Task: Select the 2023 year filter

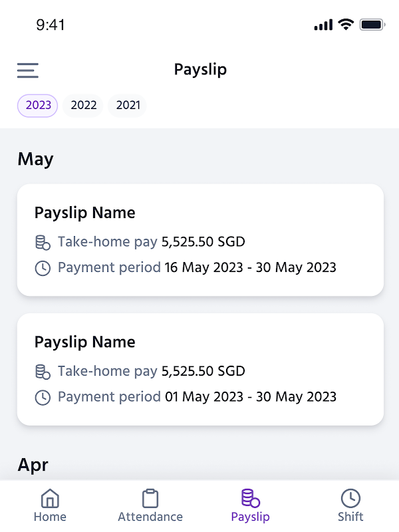Action: tap(38, 105)
